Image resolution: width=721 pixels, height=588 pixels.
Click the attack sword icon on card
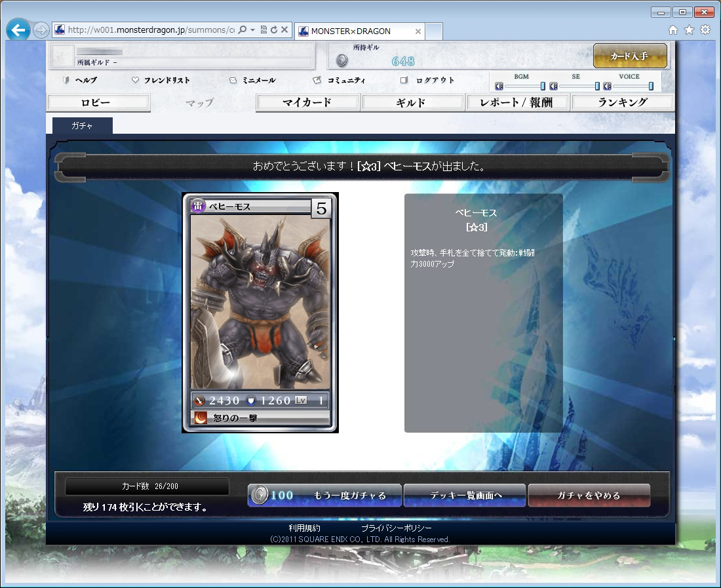click(x=199, y=401)
